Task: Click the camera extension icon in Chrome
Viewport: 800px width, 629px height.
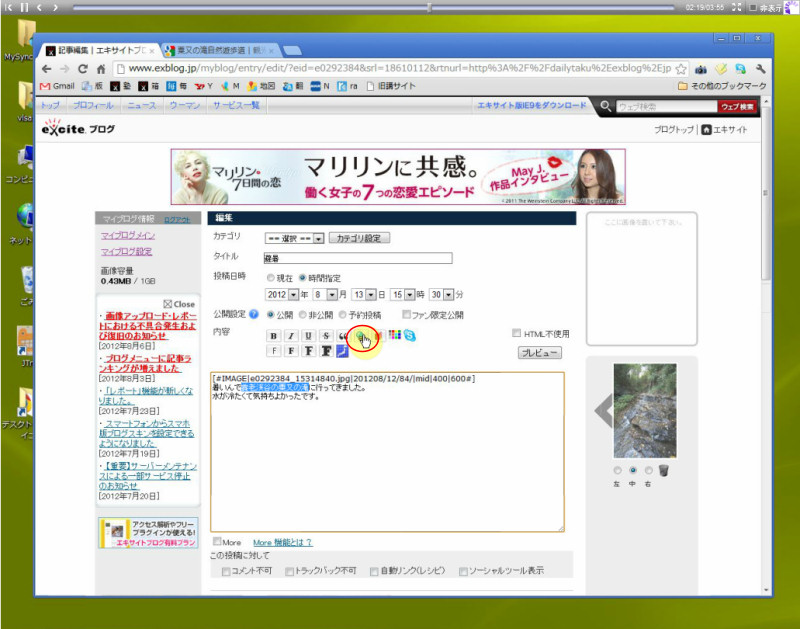Action: (701, 69)
